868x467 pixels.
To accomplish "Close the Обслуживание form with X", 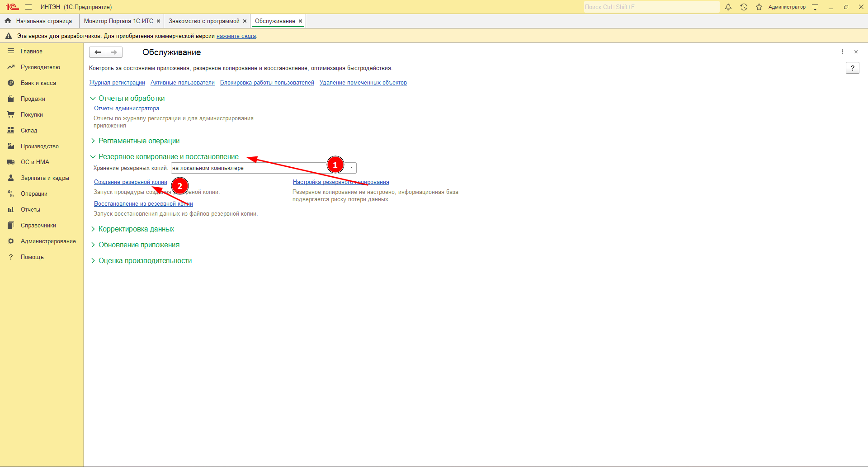I will coord(856,52).
